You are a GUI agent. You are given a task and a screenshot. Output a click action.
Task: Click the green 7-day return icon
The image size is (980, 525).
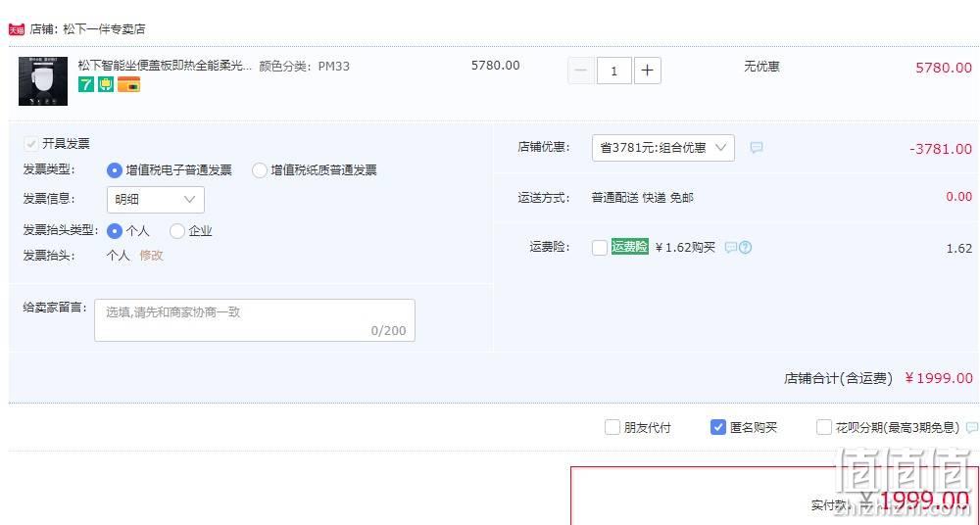coord(85,84)
